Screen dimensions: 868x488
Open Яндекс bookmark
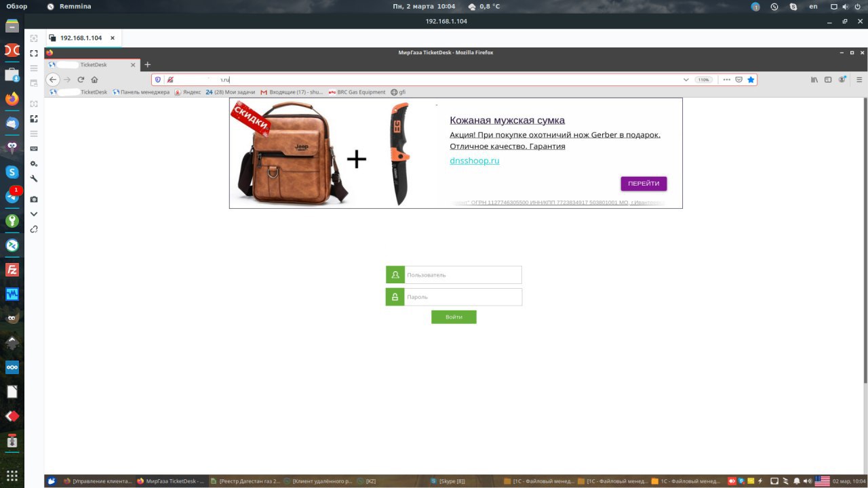pyautogui.click(x=188, y=92)
